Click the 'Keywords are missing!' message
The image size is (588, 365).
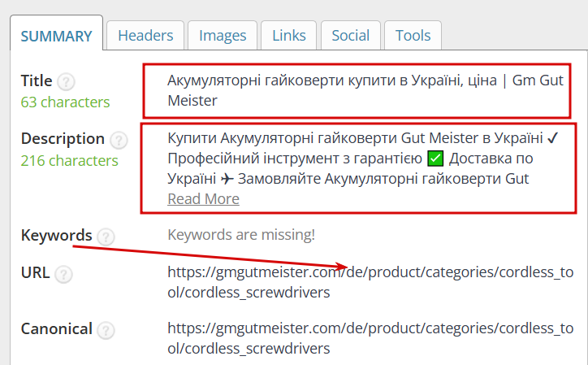pyautogui.click(x=240, y=236)
